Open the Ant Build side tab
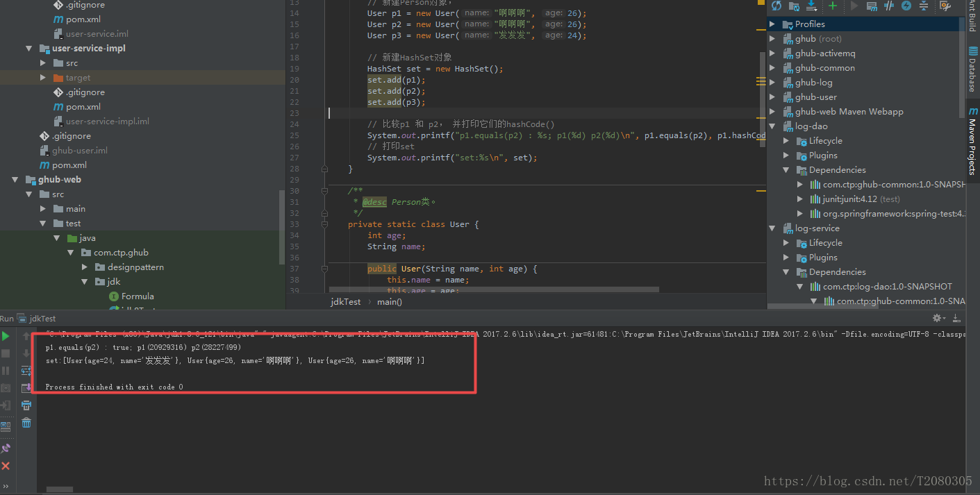 pos(972,16)
